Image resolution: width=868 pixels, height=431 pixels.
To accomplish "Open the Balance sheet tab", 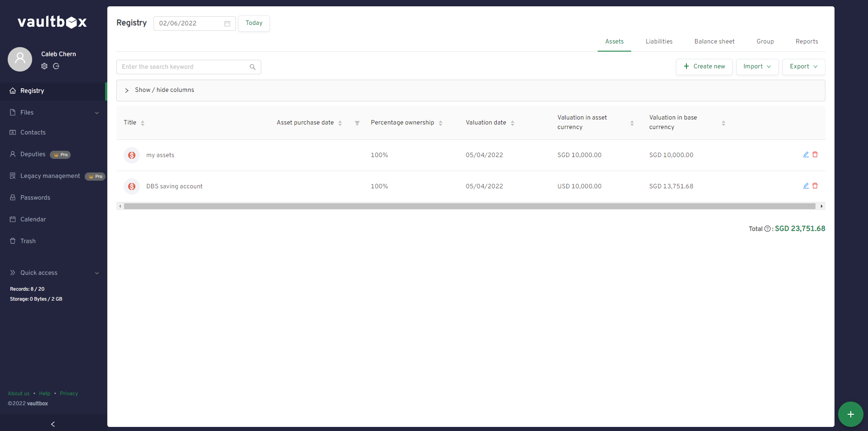I will [714, 41].
